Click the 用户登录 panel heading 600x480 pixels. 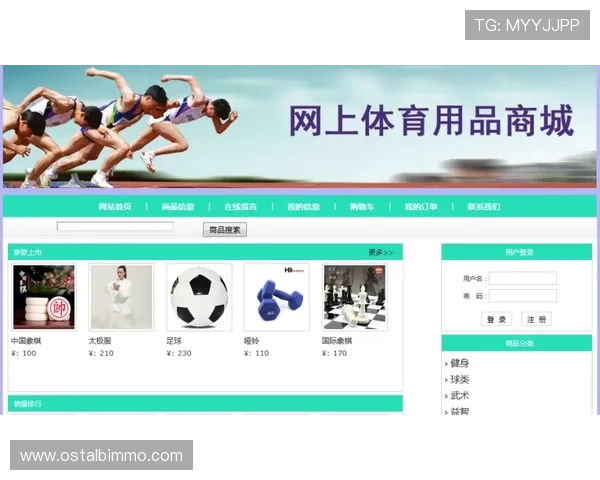[519, 252]
